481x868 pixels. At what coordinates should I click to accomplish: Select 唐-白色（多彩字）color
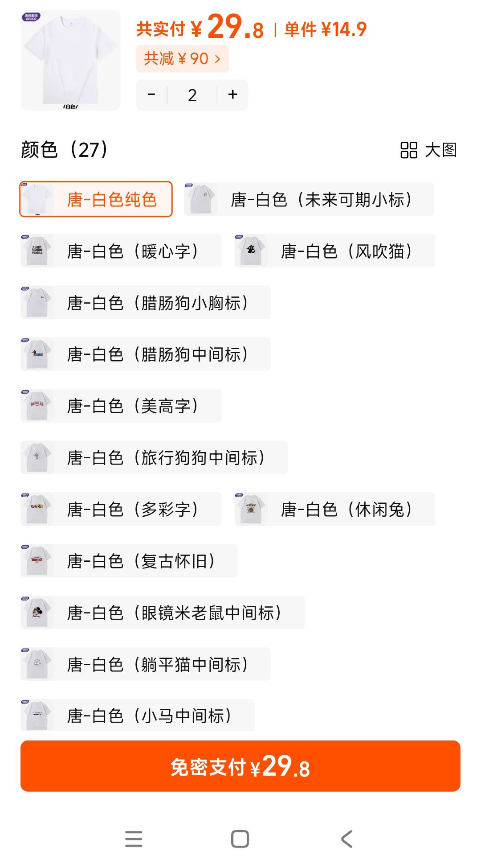(x=121, y=509)
